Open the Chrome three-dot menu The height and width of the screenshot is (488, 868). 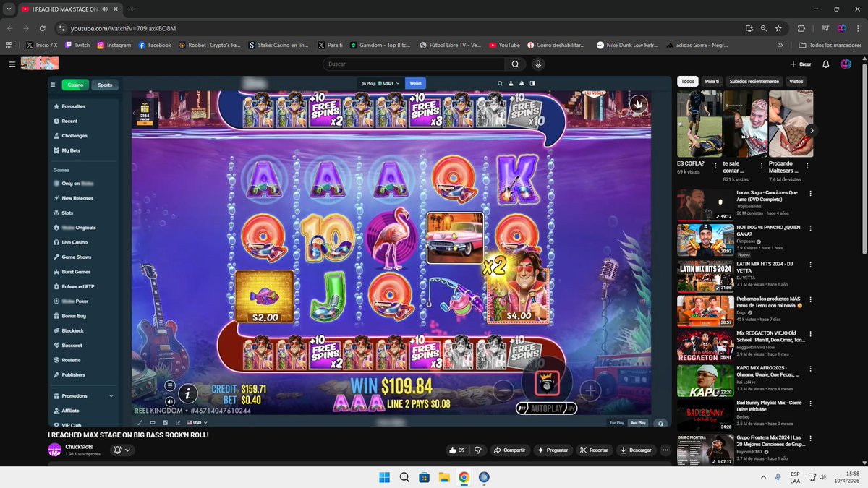tap(857, 28)
